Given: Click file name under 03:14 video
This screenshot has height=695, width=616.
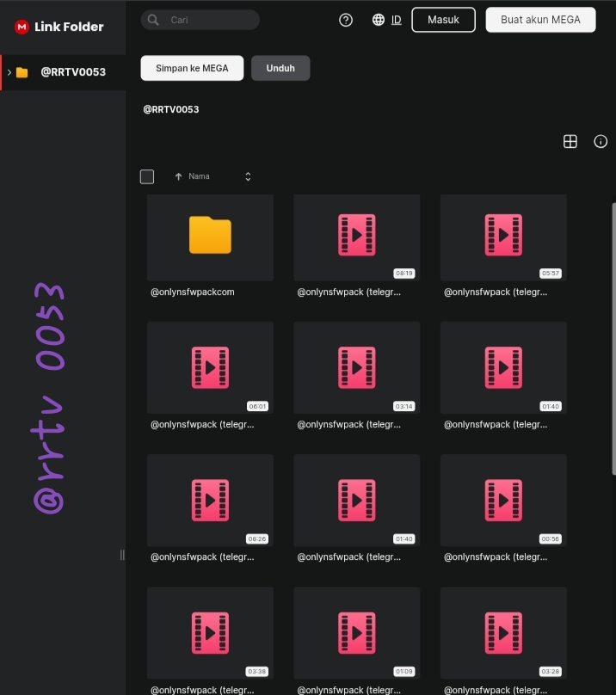Looking at the screenshot, I should click(349, 425).
